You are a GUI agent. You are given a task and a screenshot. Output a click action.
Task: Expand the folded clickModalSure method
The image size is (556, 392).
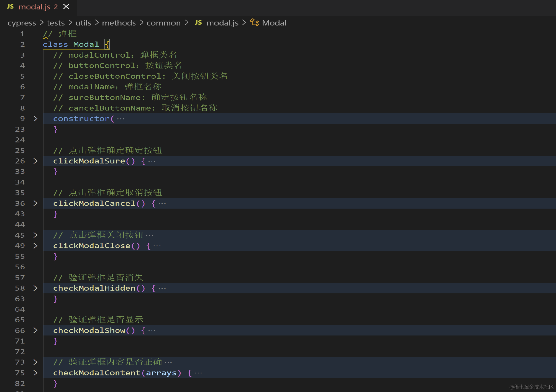35,161
